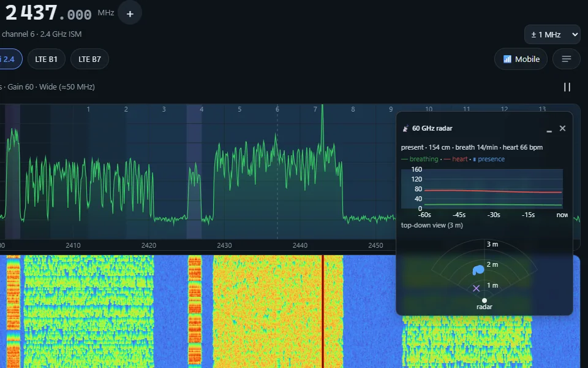The height and width of the screenshot is (368, 588).
Task: Open the hamburger menu icon
Action: pos(566,59)
